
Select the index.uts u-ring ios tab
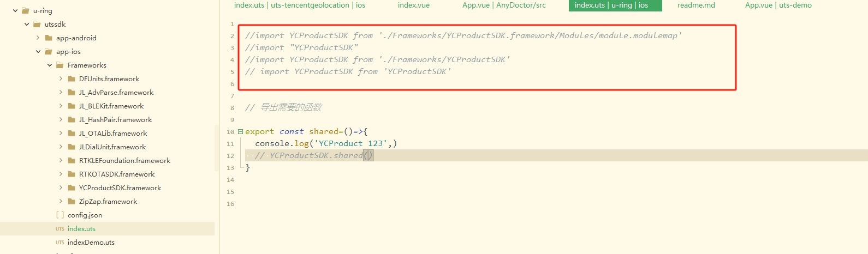tap(615, 5)
